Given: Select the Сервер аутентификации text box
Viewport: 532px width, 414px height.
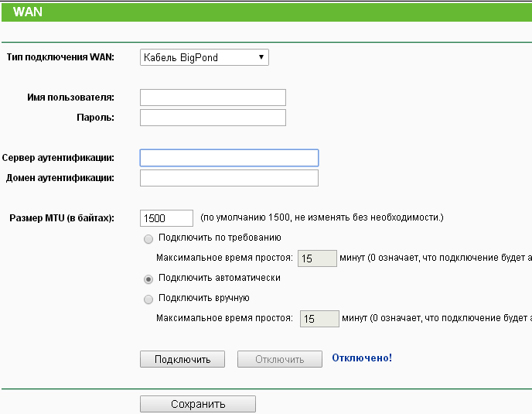Looking at the screenshot, I should [229, 158].
